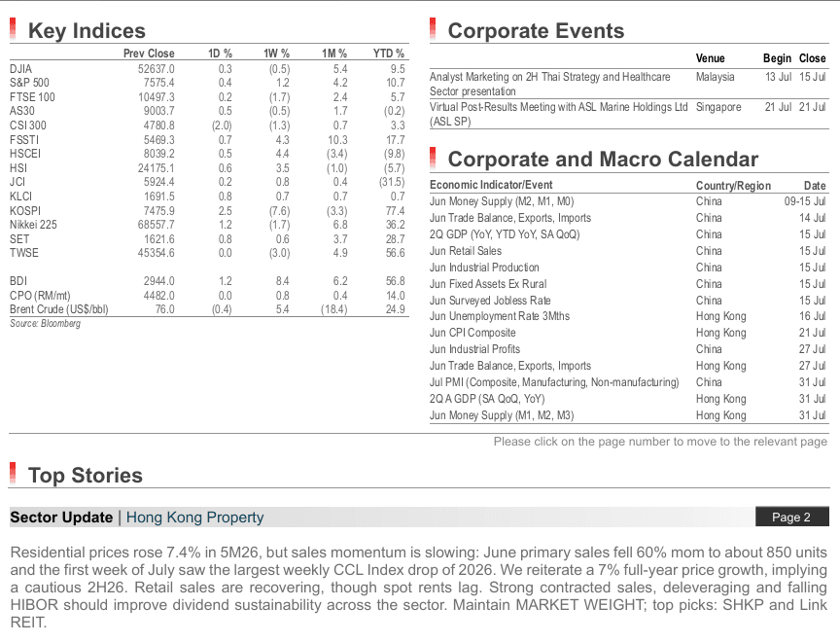Click red marker beside Corporate and Macro Calendar
Image resolution: width=840 pixels, height=643 pixels.
[433, 158]
